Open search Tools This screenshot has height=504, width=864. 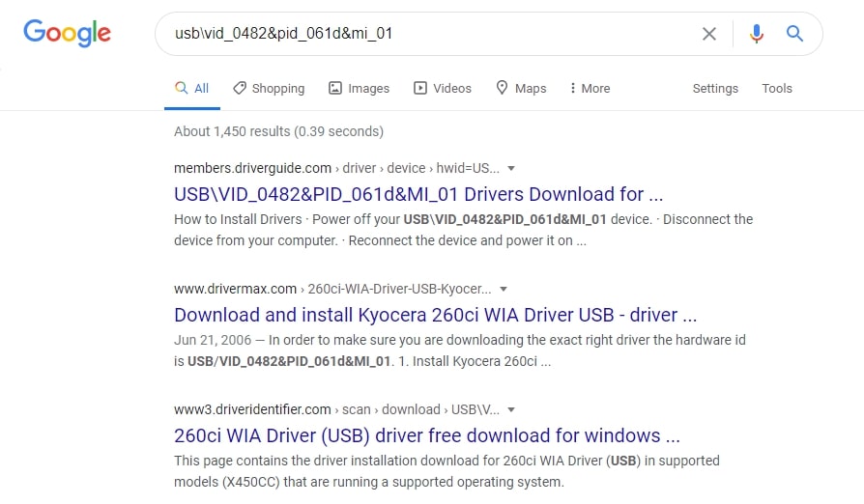point(777,88)
